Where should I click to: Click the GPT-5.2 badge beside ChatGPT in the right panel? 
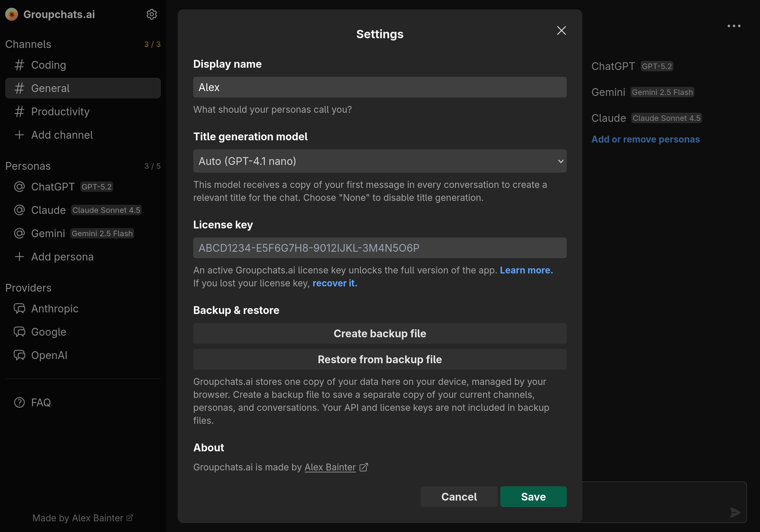[657, 66]
